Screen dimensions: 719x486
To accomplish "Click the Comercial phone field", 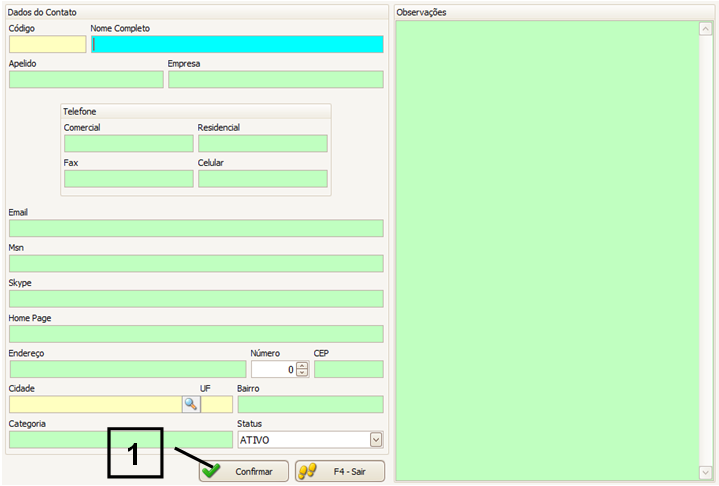I will point(128,144).
